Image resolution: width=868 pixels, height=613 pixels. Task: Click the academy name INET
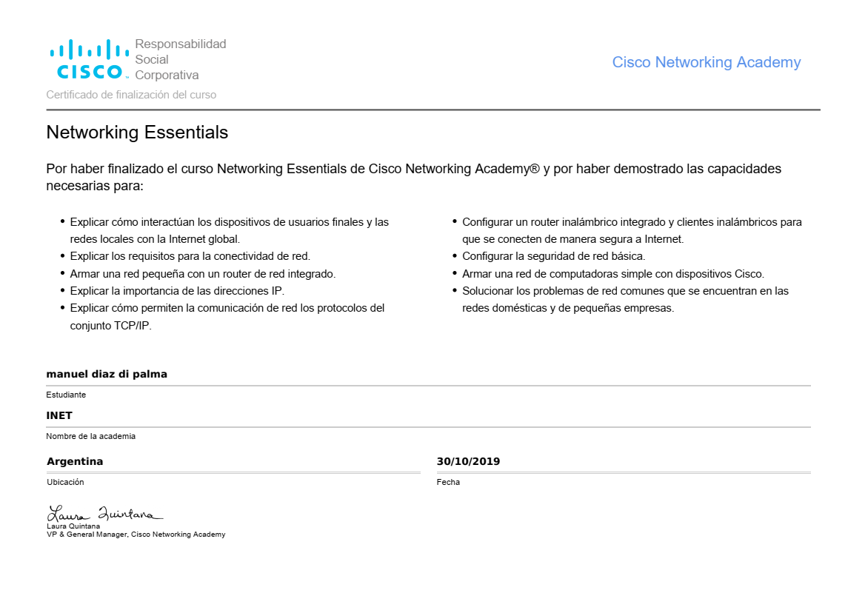pos(59,415)
